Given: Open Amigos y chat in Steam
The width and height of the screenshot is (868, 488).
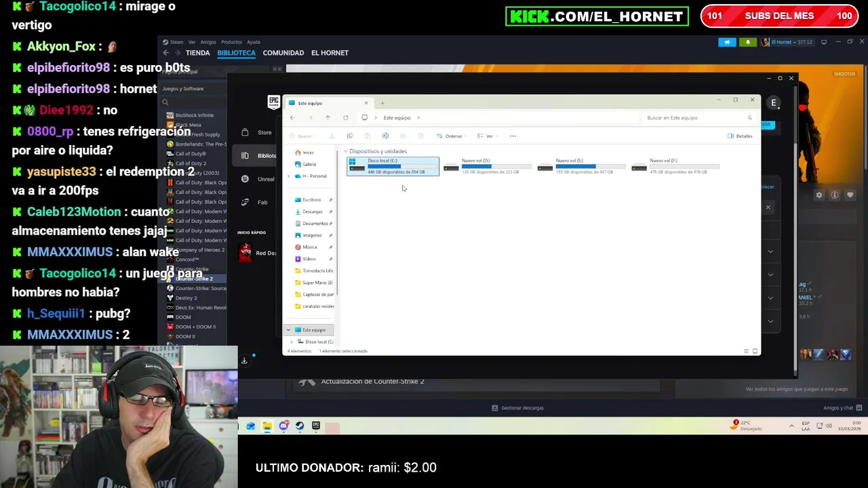Looking at the screenshot, I should tap(842, 408).
